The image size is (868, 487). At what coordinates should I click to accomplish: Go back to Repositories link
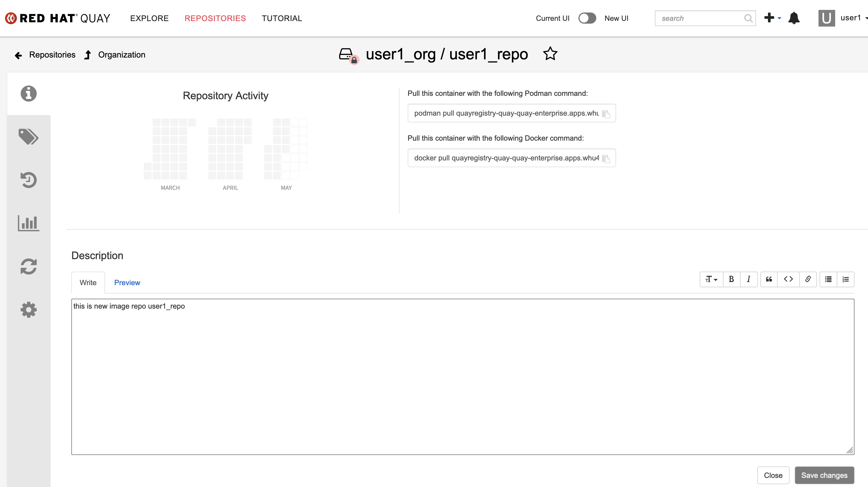click(52, 55)
